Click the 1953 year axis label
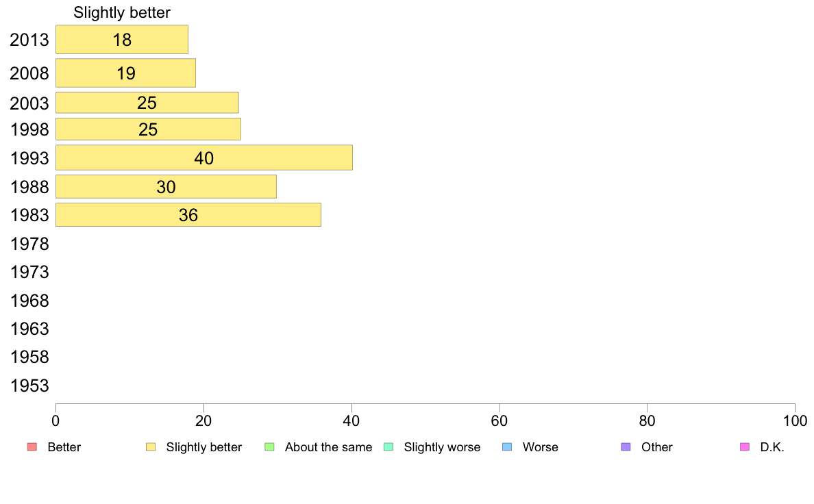This screenshot has height=504, width=814. [29, 386]
